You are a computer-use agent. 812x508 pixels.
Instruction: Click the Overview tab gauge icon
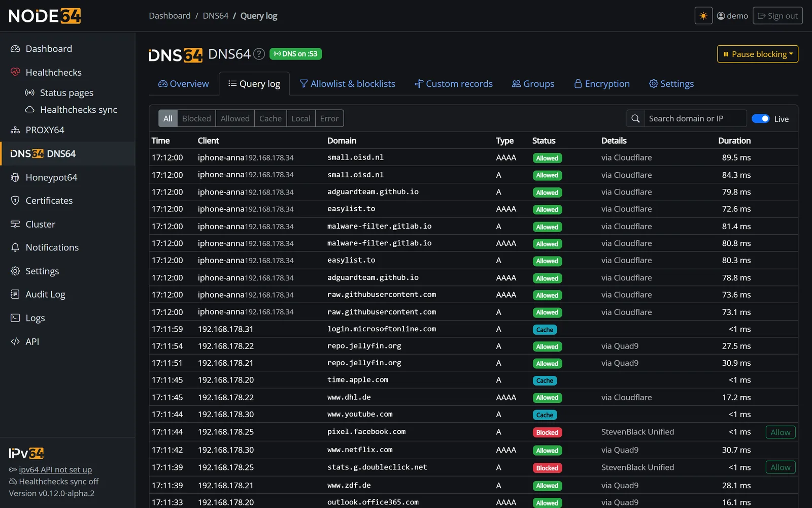click(163, 84)
